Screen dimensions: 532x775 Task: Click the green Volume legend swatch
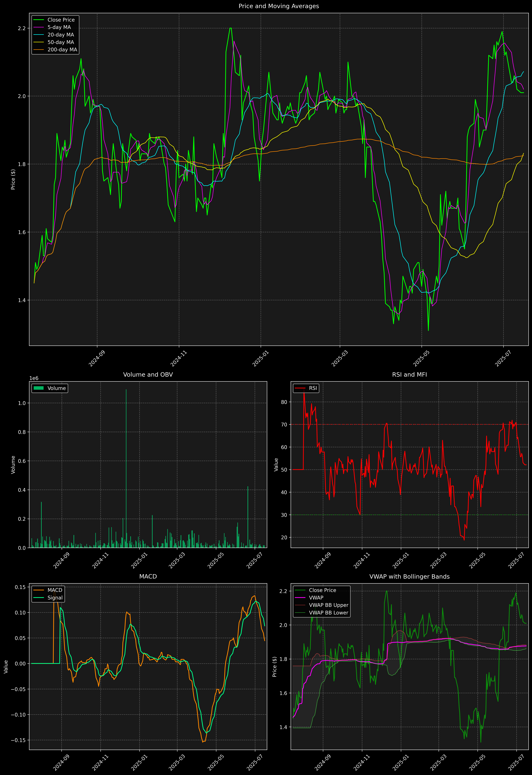coord(39,388)
